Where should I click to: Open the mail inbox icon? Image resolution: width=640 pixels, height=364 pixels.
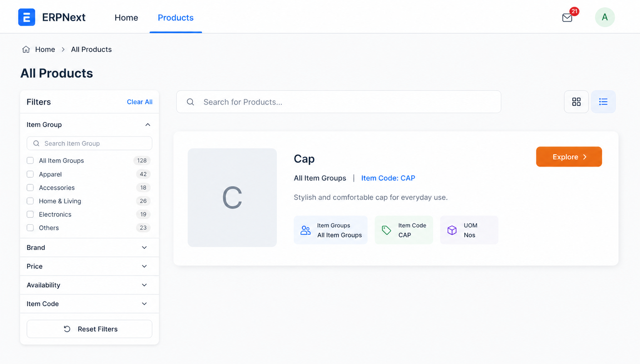coord(567,18)
